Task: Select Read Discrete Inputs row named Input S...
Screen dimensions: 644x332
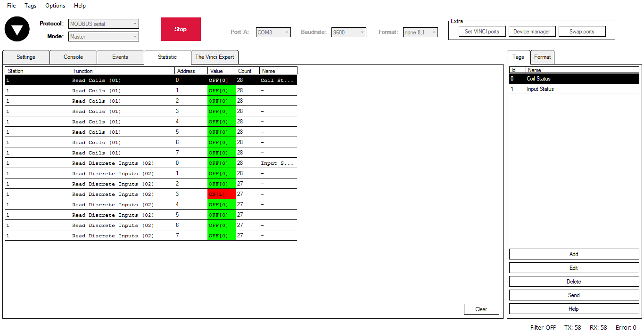Action: point(151,163)
